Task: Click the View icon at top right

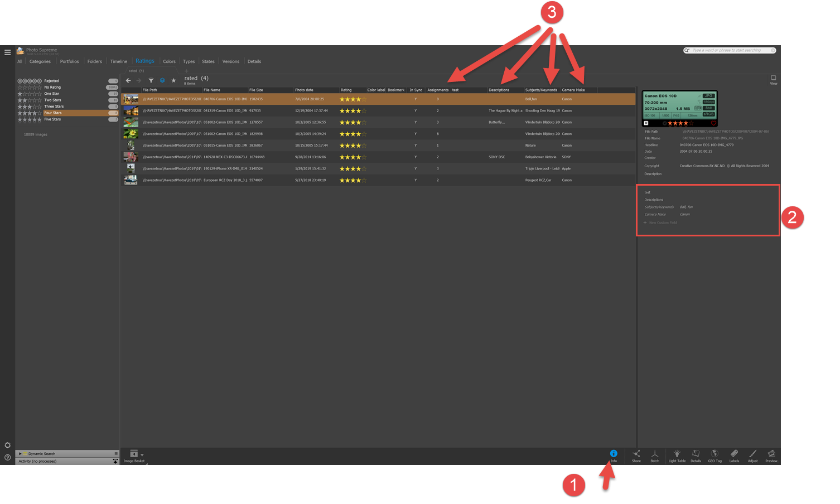Action: [773, 79]
